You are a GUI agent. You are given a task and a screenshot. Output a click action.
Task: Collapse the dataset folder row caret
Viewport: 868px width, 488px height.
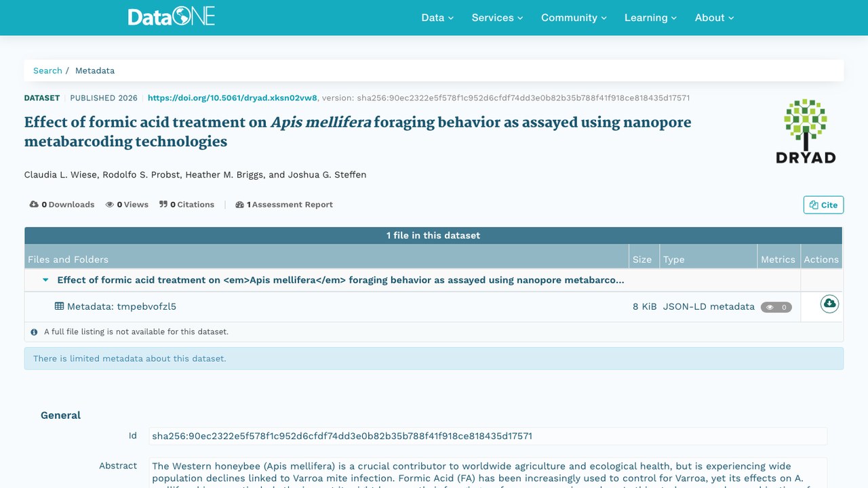click(x=45, y=280)
